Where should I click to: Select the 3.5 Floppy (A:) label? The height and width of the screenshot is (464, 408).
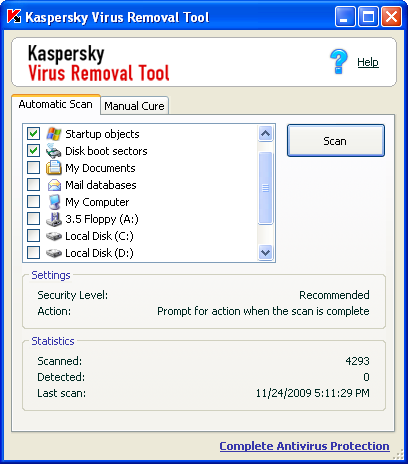pos(102,219)
